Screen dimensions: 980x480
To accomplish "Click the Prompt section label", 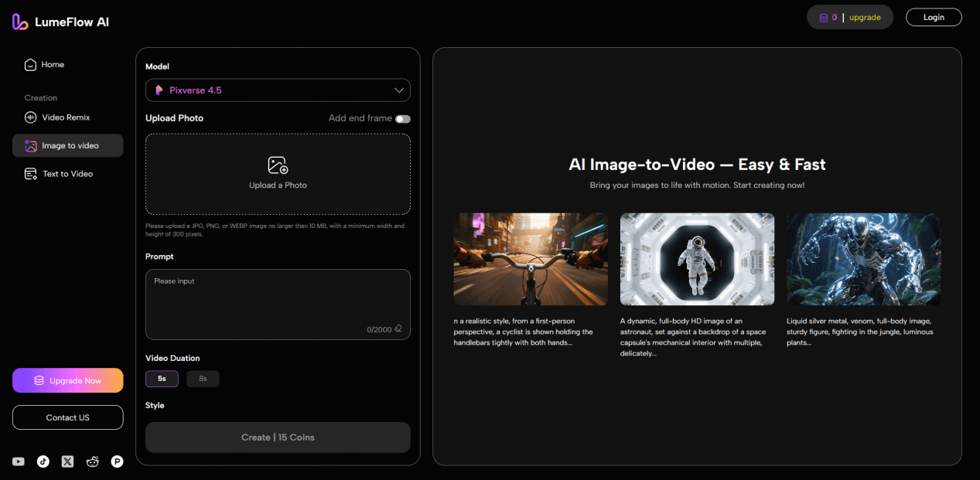I will [159, 257].
